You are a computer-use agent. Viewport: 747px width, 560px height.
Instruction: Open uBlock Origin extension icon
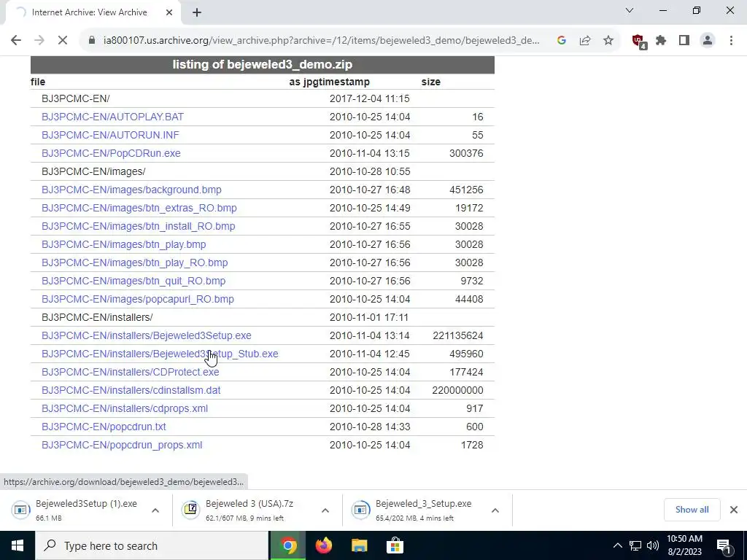639,42
